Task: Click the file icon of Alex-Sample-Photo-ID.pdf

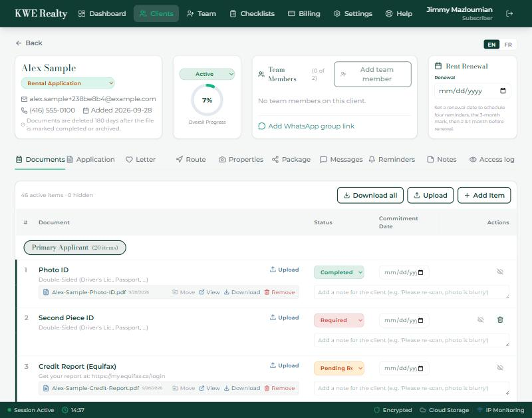Action: [x=46, y=292]
